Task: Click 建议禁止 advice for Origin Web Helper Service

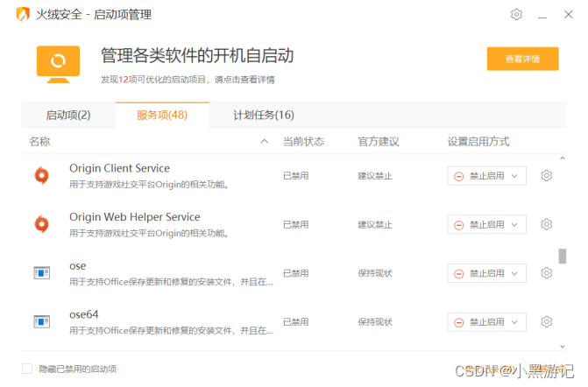Action: 375,225
